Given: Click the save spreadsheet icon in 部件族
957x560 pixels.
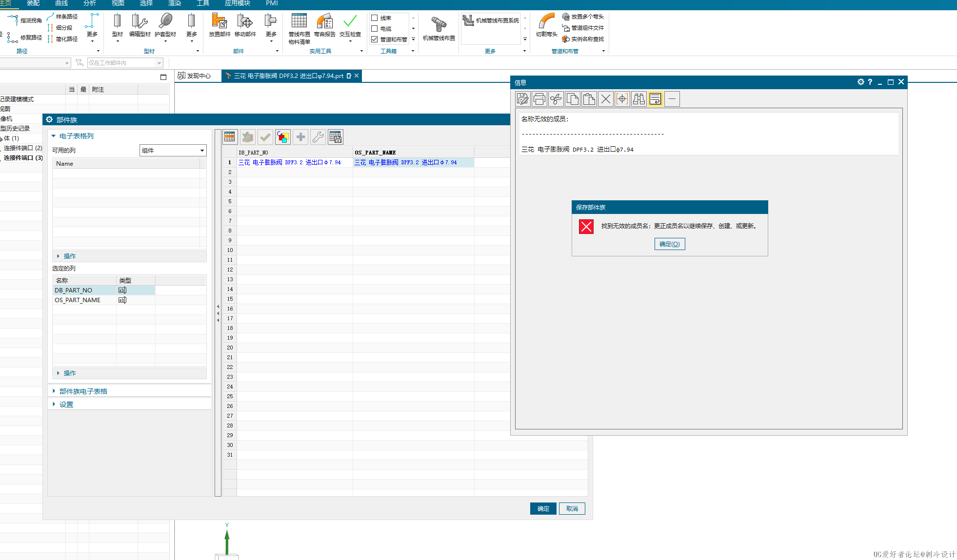Looking at the screenshot, I should click(336, 137).
